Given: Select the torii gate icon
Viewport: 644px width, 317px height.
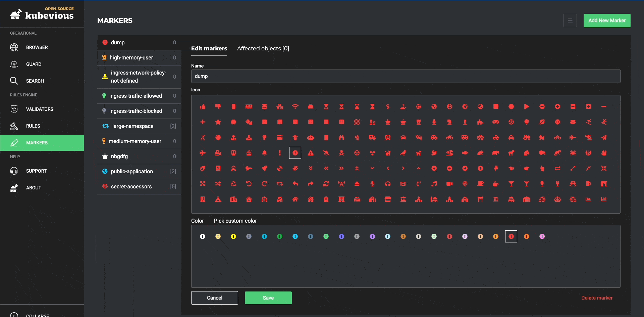Looking at the screenshot, I should coord(480,199).
